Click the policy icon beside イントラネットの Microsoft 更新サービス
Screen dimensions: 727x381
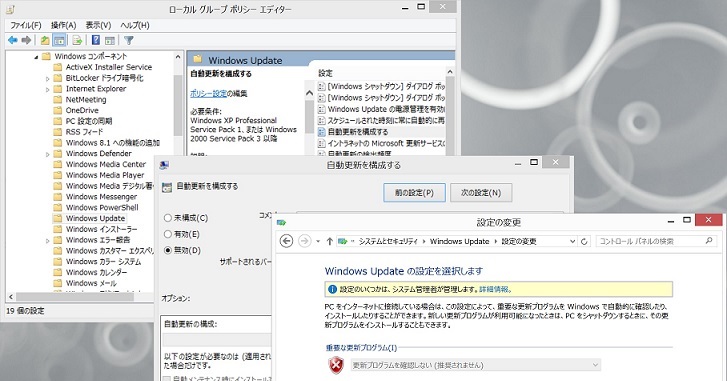pos(321,143)
